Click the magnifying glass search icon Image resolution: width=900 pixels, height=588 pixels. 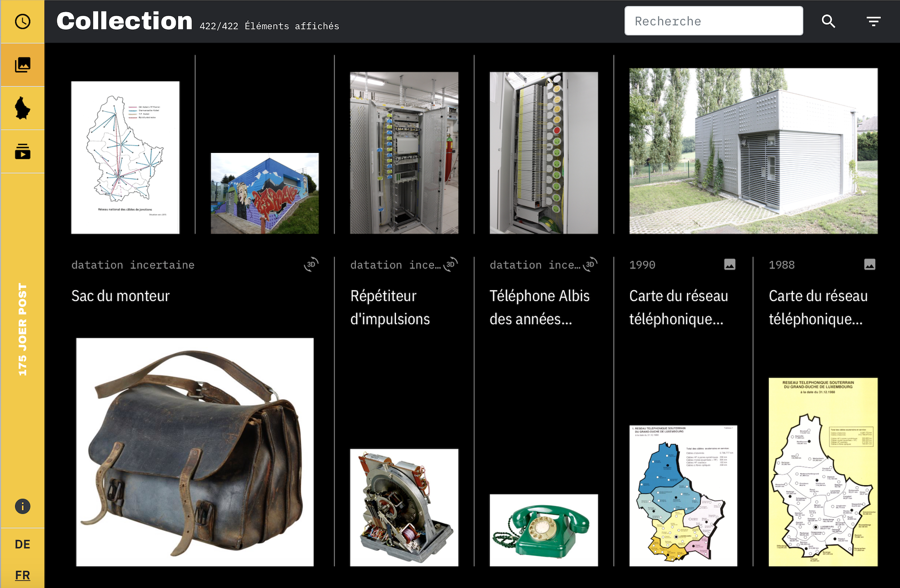coord(828,21)
